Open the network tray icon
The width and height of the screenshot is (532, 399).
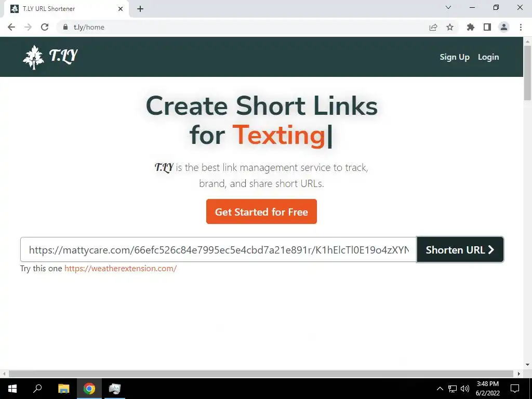click(x=453, y=389)
